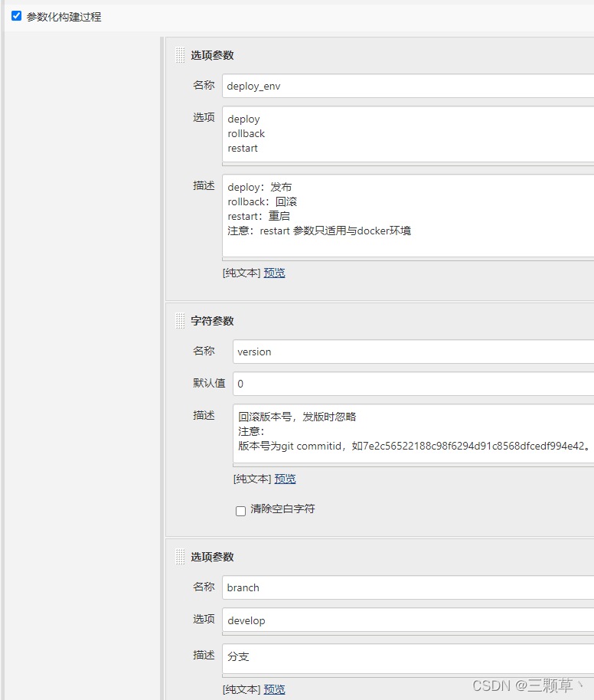Click the description textarea about 回滚版本号
Viewport: 594px width, 700px height.
pyautogui.click(x=413, y=434)
